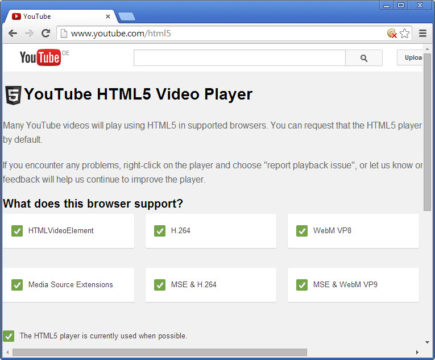The width and height of the screenshot is (435, 360).
Task: Click the browser forward arrow
Action: [29, 33]
